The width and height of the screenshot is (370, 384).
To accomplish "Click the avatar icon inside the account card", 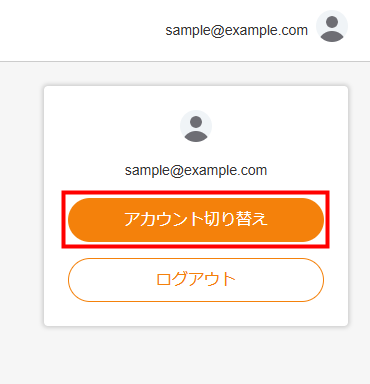I will click(x=196, y=126).
